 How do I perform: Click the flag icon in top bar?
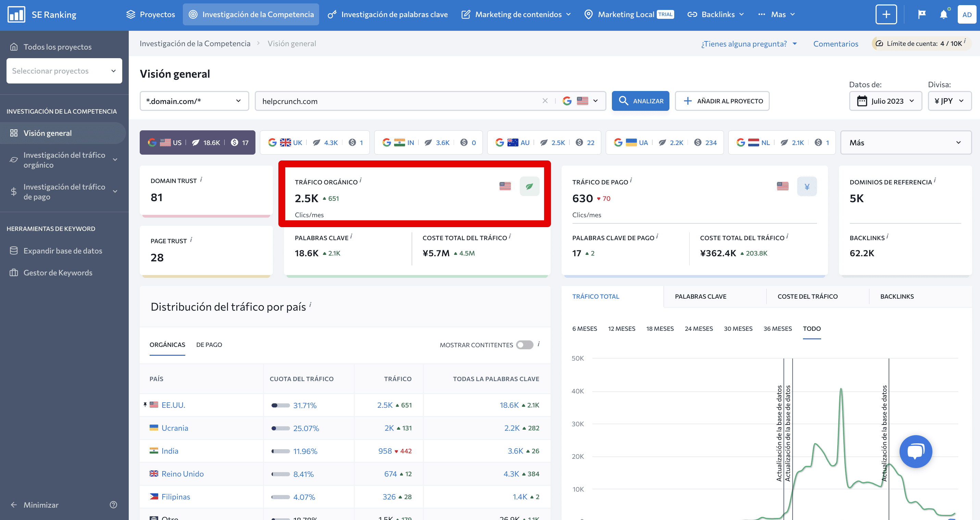(921, 14)
